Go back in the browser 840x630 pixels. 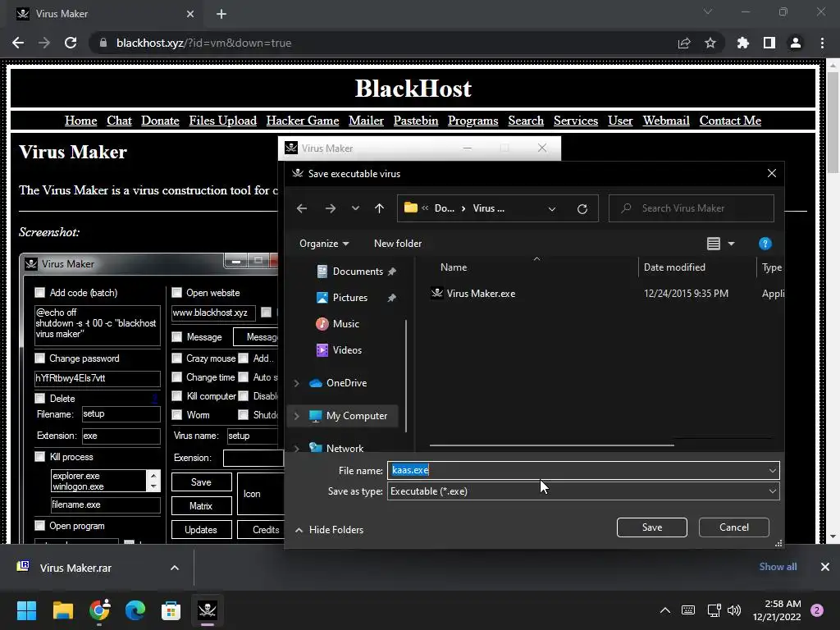click(18, 43)
